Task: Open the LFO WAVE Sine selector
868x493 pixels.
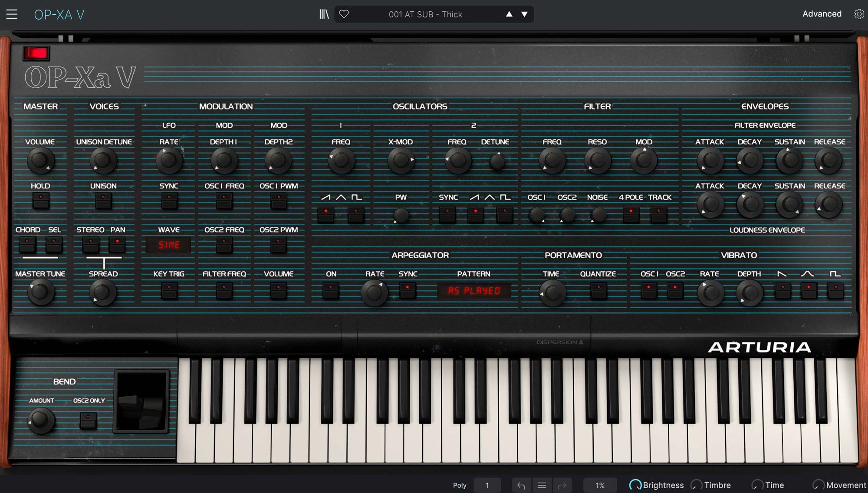Action: [x=169, y=245]
